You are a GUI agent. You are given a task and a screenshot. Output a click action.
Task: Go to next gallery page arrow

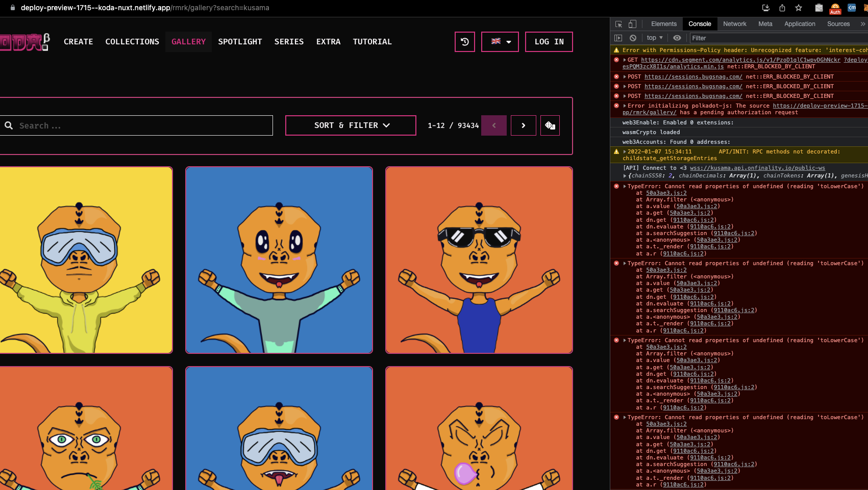[524, 125]
